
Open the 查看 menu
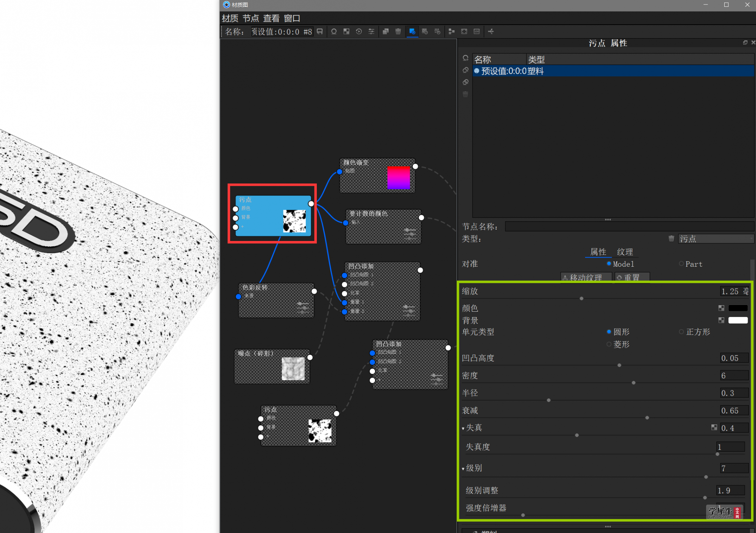[x=271, y=18]
